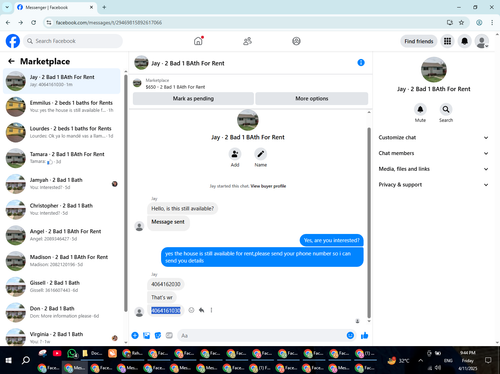
Task: Open the Home feed icon
Action: pyautogui.click(x=198, y=41)
